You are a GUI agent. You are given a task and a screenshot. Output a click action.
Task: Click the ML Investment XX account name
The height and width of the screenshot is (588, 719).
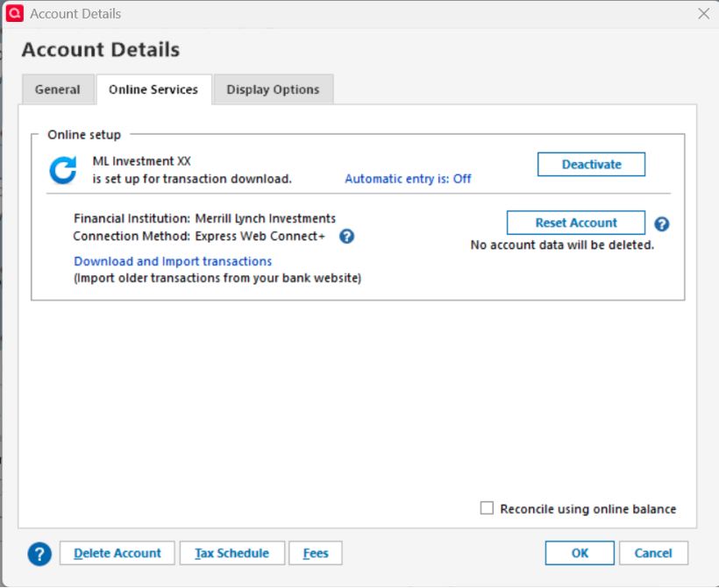(x=142, y=161)
